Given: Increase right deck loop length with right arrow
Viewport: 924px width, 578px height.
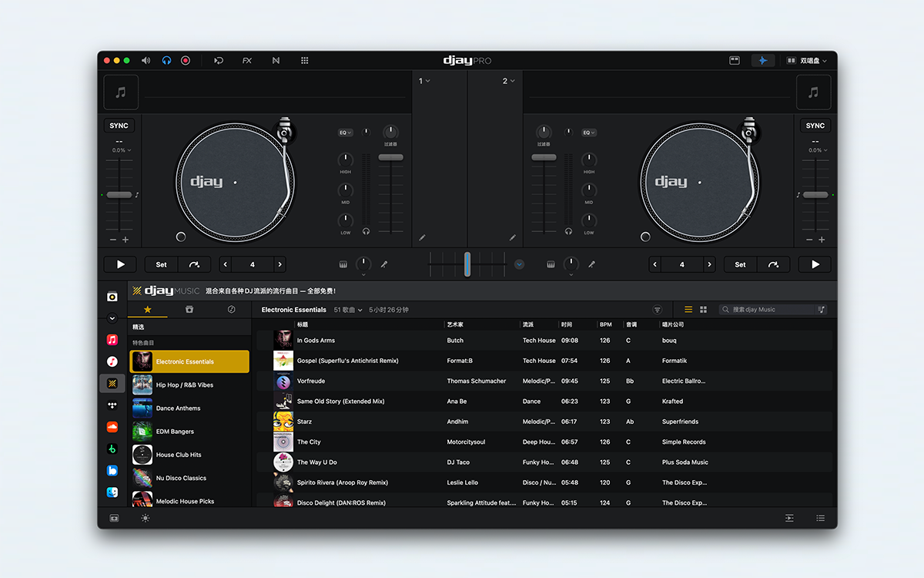Looking at the screenshot, I should (709, 264).
